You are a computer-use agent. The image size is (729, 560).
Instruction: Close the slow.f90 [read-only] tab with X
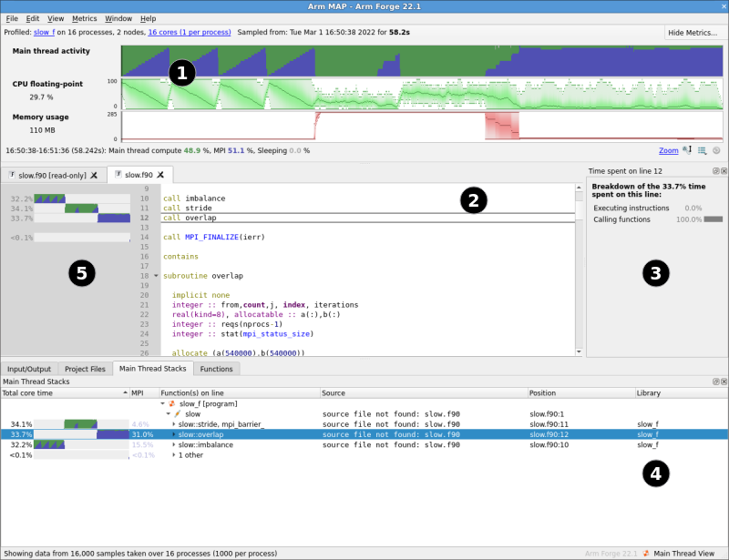[94, 175]
